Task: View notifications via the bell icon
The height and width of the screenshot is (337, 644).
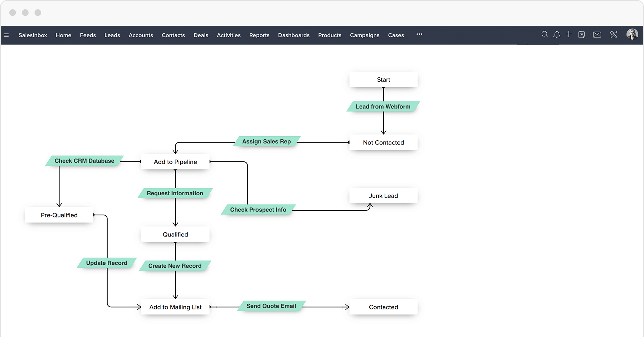Action: pyautogui.click(x=557, y=35)
